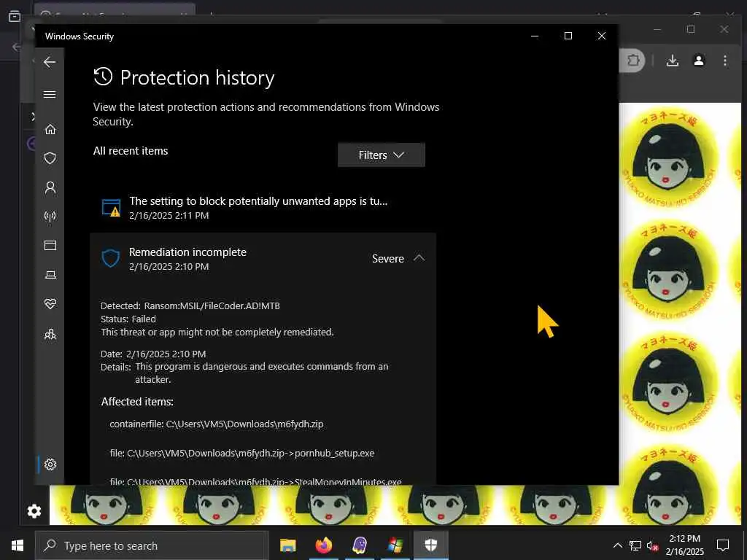Open Firefox from the taskbar
747x560 pixels.
click(323, 545)
